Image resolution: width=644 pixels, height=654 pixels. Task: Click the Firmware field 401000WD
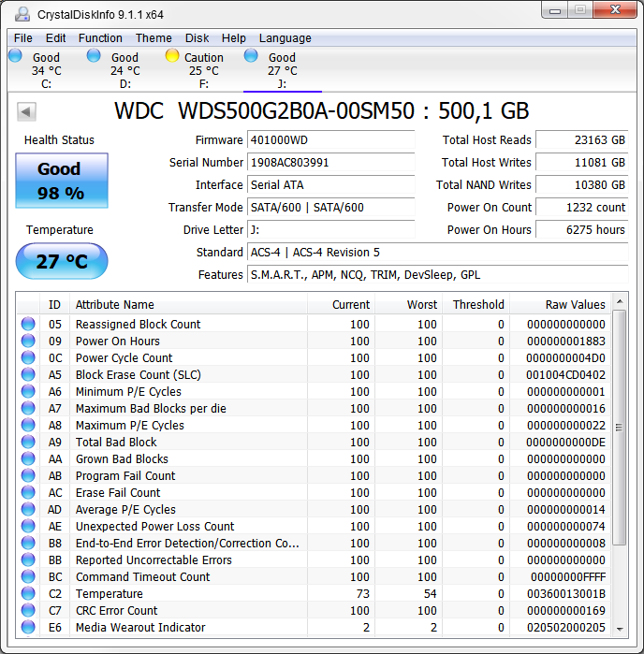pyautogui.click(x=331, y=139)
